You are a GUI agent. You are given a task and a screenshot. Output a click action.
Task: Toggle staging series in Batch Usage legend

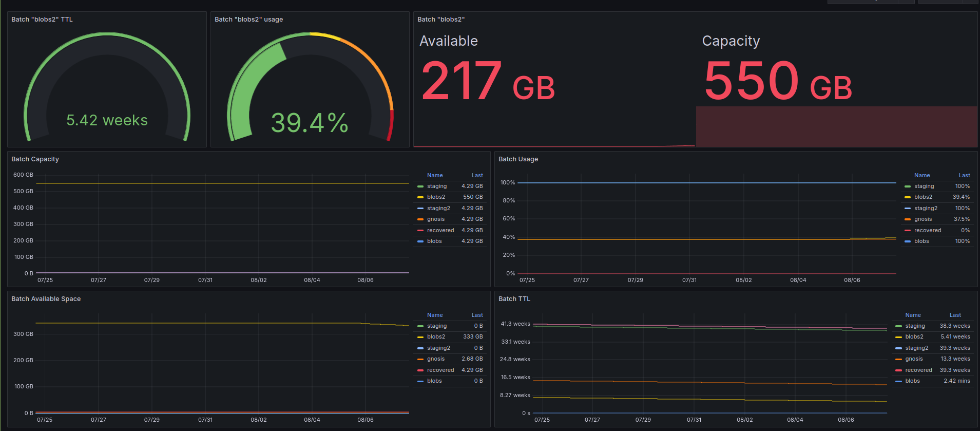tap(924, 186)
